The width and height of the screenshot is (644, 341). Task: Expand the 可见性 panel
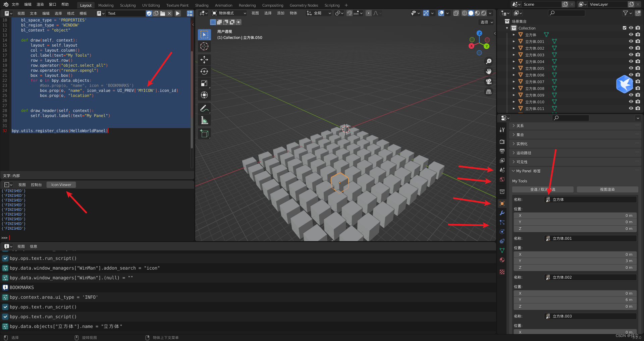click(575, 162)
